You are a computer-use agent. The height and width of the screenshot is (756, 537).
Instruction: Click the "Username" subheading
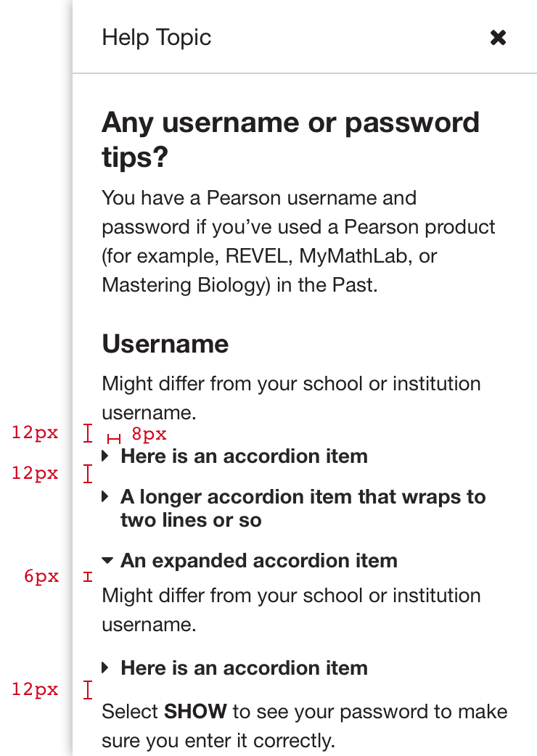(x=165, y=344)
